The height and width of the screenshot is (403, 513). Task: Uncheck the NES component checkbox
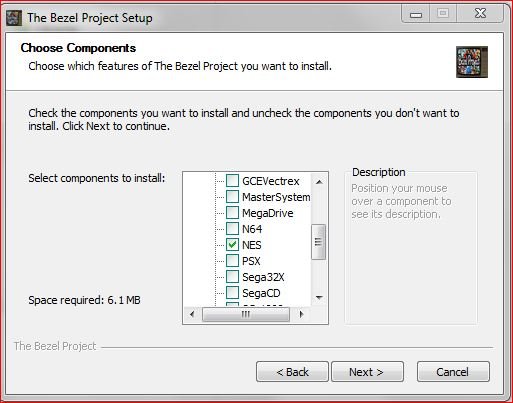click(232, 245)
